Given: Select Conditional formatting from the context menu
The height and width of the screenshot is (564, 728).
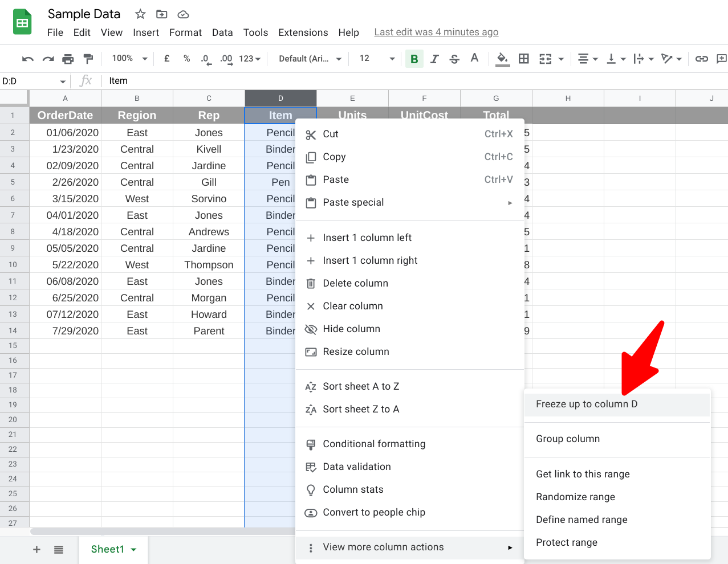Looking at the screenshot, I should click(373, 444).
